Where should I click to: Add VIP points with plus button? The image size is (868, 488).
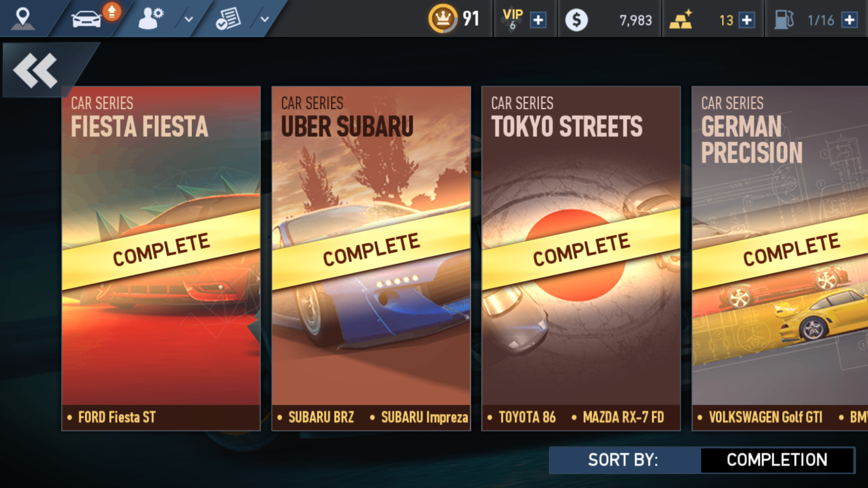point(538,20)
